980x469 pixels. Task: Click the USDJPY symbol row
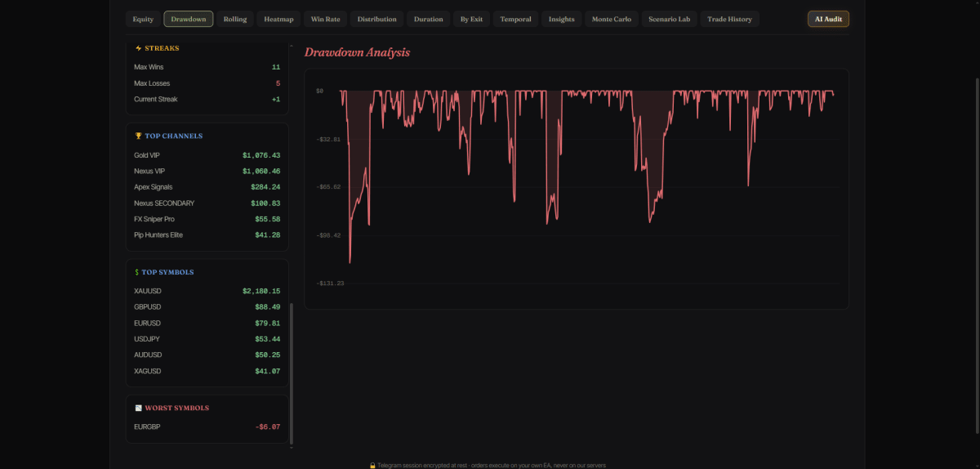point(207,338)
